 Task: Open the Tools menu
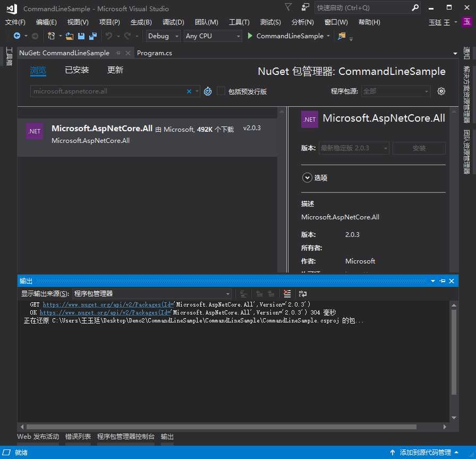(239, 22)
